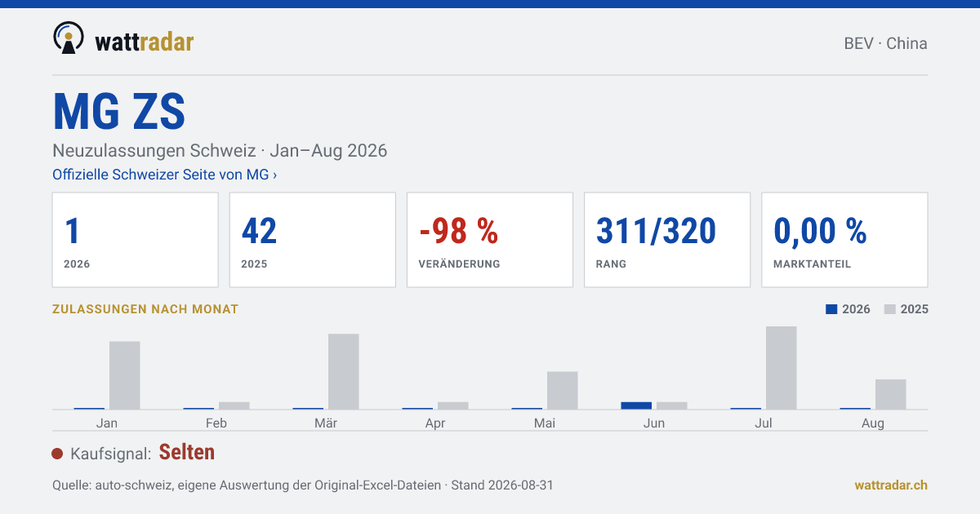Click the MG ZS model heading
Screen dimensions: 980x514
119,112
